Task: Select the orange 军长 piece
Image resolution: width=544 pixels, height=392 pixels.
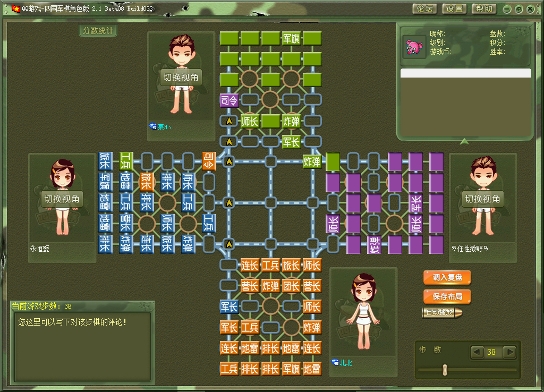Action: click(229, 328)
